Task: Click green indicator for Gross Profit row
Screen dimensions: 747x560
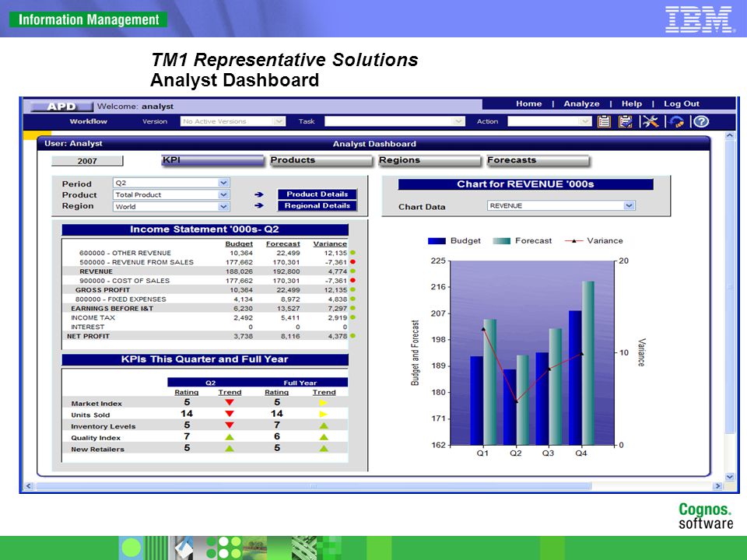Action: [352, 289]
